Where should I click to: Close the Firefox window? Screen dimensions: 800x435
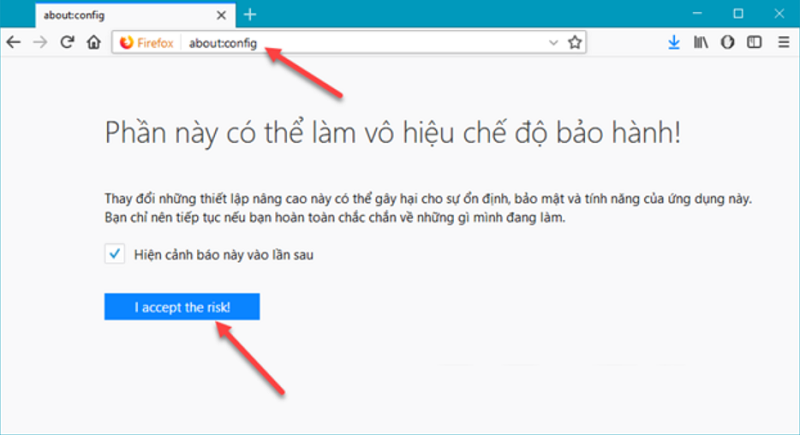click(779, 14)
